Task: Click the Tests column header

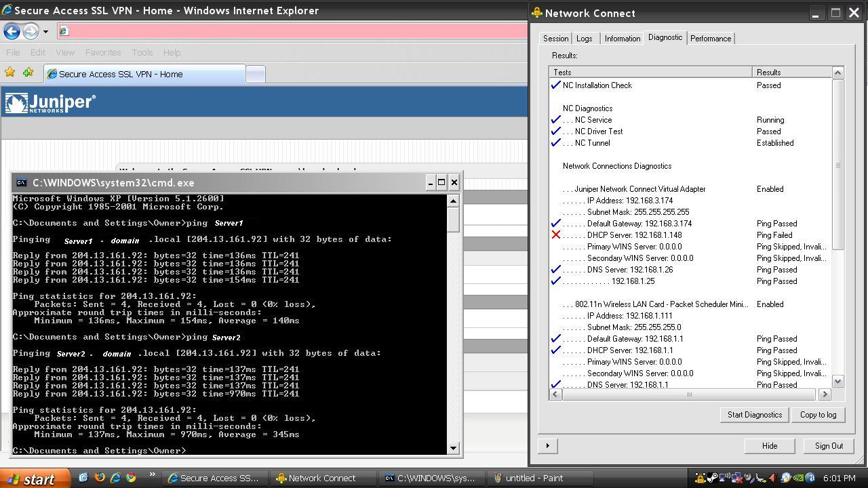Action: coord(651,72)
